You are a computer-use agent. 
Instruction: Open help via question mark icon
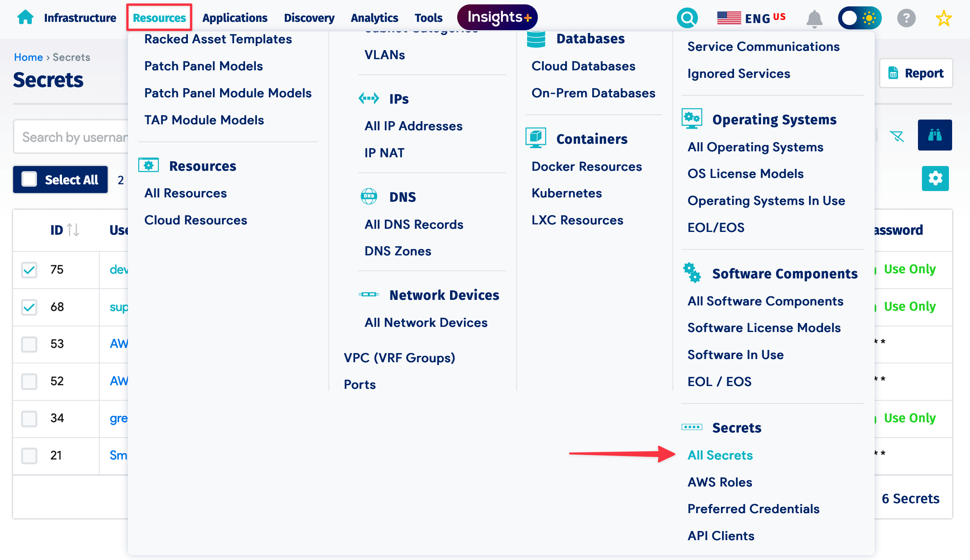pos(906,17)
